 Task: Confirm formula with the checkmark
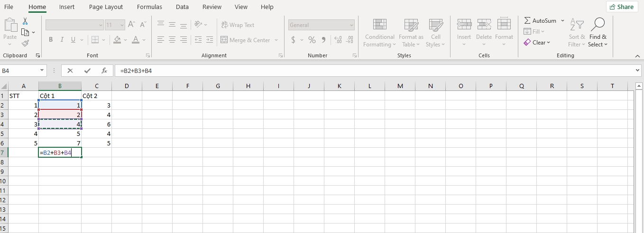pyautogui.click(x=87, y=71)
